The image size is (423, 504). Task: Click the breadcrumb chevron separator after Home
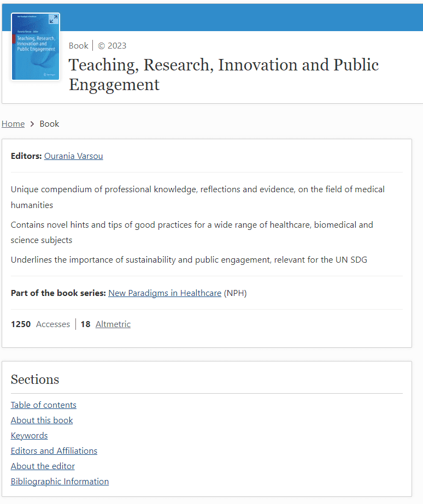pyautogui.click(x=32, y=124)
